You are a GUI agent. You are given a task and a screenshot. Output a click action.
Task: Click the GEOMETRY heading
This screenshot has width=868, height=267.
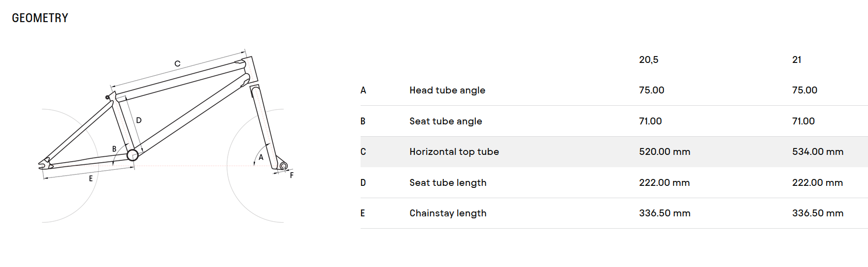40,18
